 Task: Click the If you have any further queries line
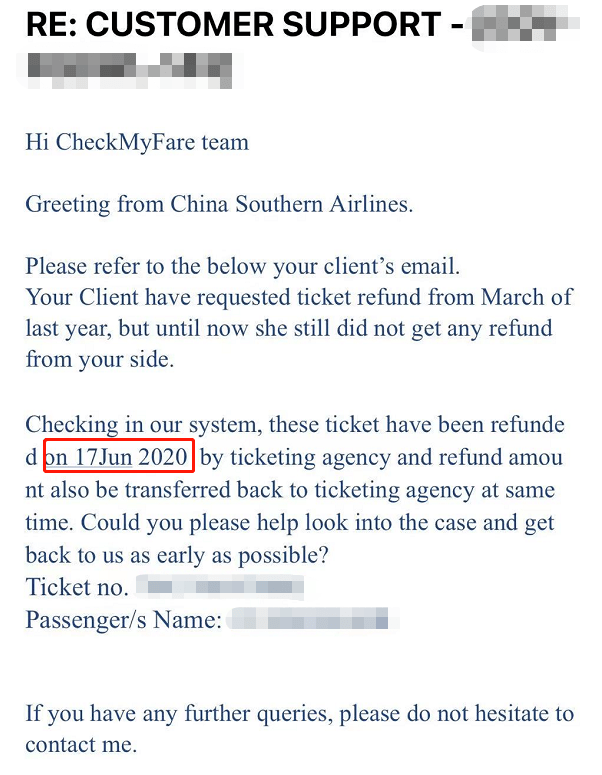[300, 714]
